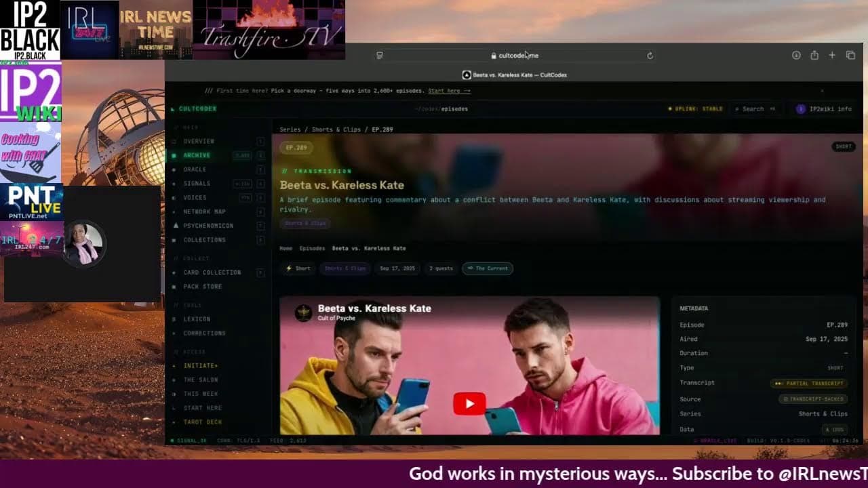
Task: Click the Safari downloads icon
Action: pos(796,56)
